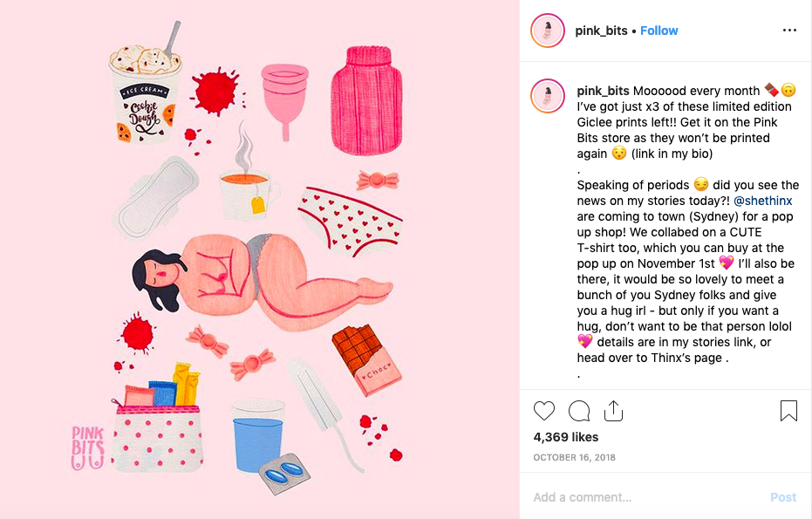Click the chocolate bar in the illustration
This screenshot has width=812, height=519.
[366, 360]
